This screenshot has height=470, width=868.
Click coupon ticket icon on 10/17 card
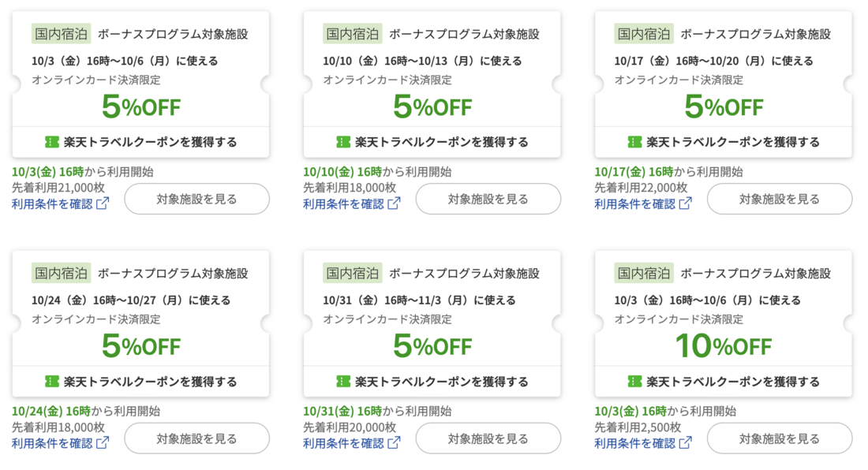point(634,142)
